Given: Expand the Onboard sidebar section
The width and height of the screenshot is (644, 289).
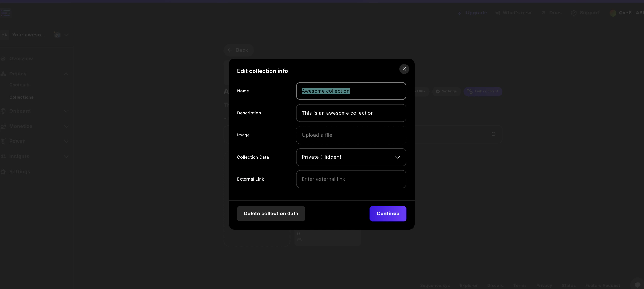Looking at the screenshot, I should click(66, 111).
